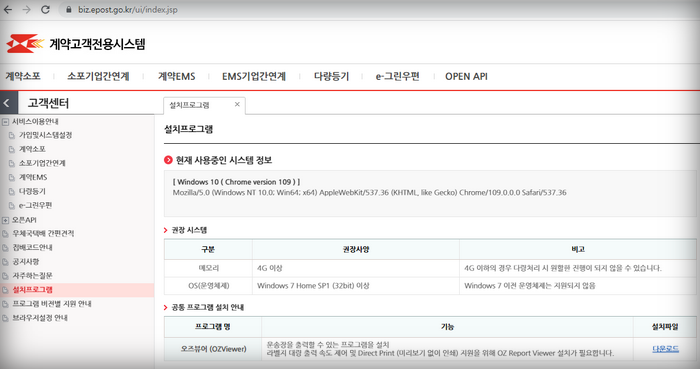Open the 소포기업간연계 menu

(x=98, y=76)
